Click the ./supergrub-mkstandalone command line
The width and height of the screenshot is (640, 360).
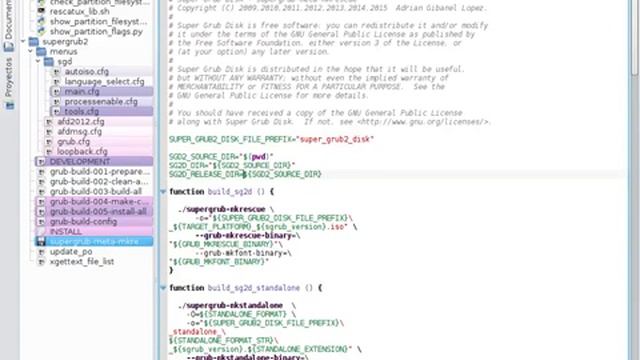237,305
